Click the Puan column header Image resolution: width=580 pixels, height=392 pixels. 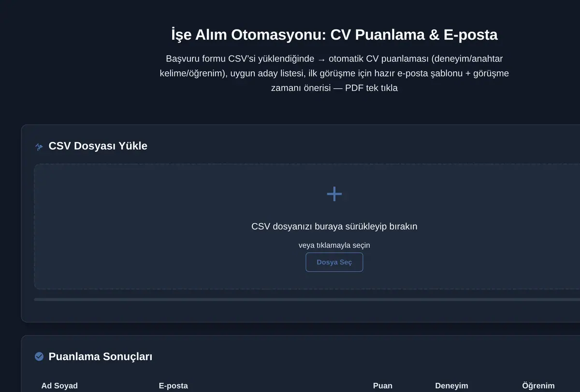click(383, 386)
